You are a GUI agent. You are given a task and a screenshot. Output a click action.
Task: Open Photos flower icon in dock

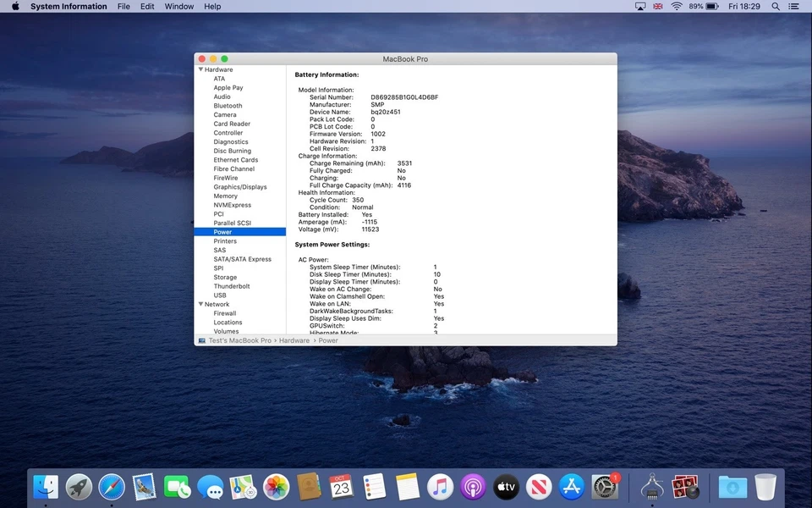point(276,488)
